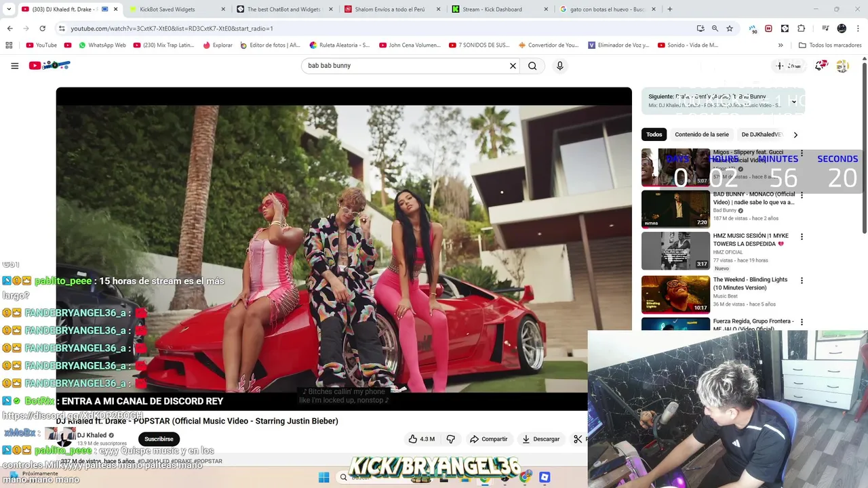The height and width of the screenshot is (488, 868).
Task: Install the app from the address bar
Action: point(701,28)
